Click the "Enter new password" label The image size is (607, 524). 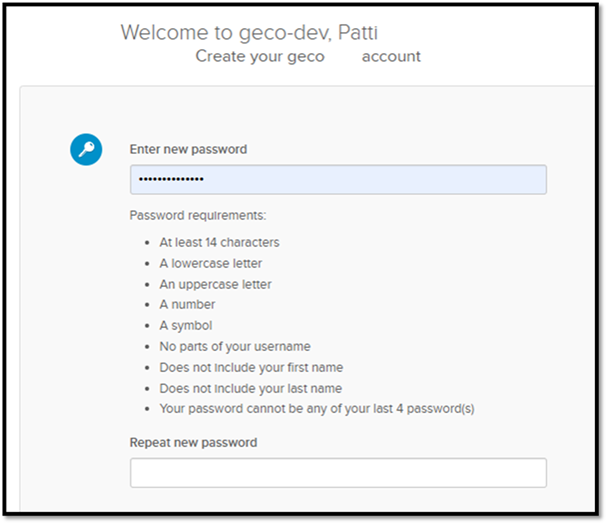(188, 149)
